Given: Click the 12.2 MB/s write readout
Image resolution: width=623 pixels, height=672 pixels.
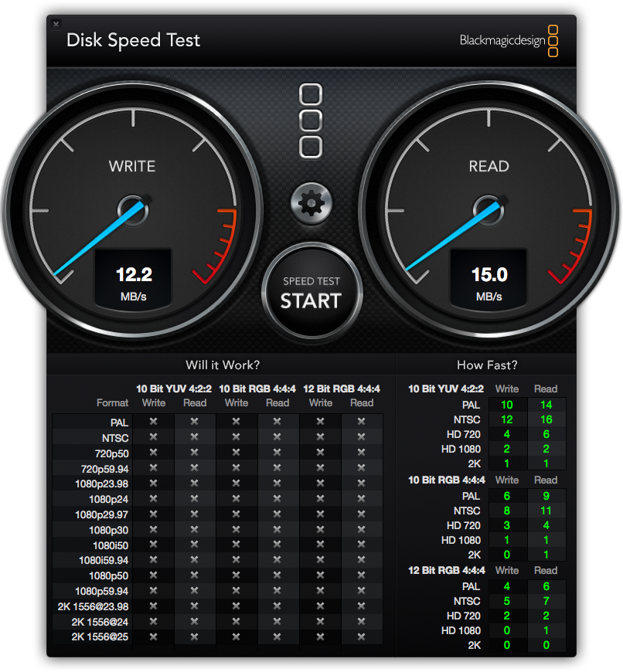Looking at the screenshot, I should (134, 279).
